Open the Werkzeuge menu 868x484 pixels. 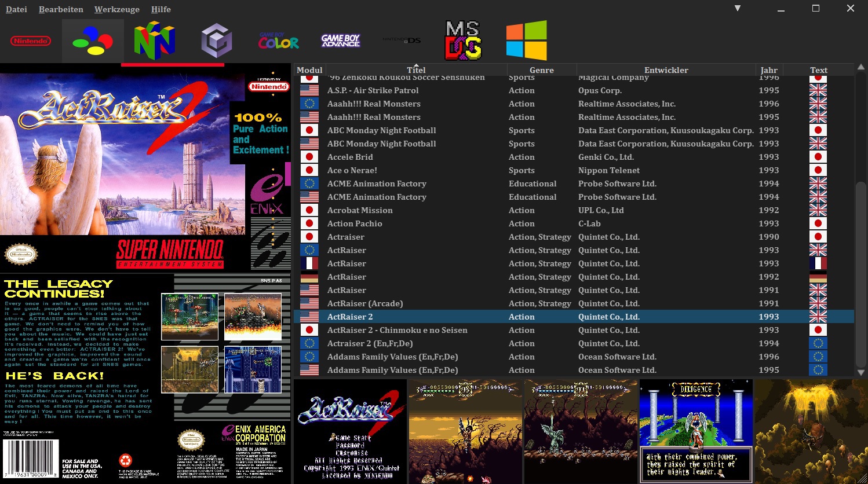click(116, 9)
